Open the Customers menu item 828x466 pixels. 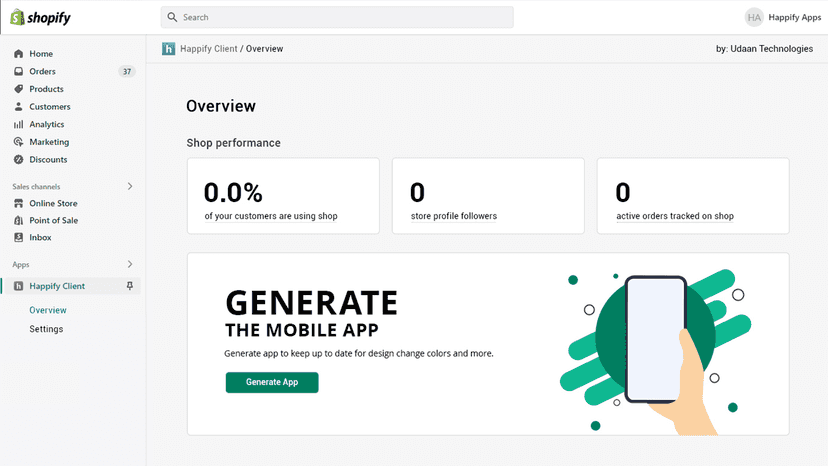pos(50,106)
